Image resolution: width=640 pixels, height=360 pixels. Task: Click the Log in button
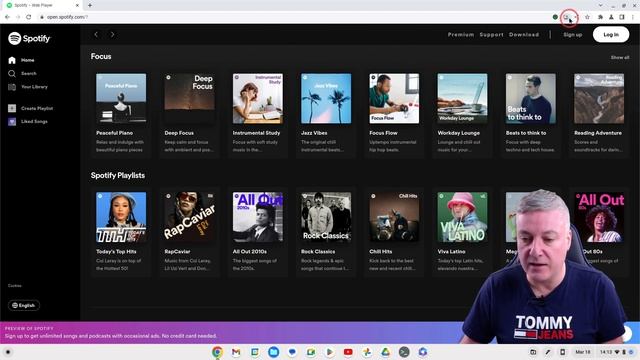pos(611,35)
